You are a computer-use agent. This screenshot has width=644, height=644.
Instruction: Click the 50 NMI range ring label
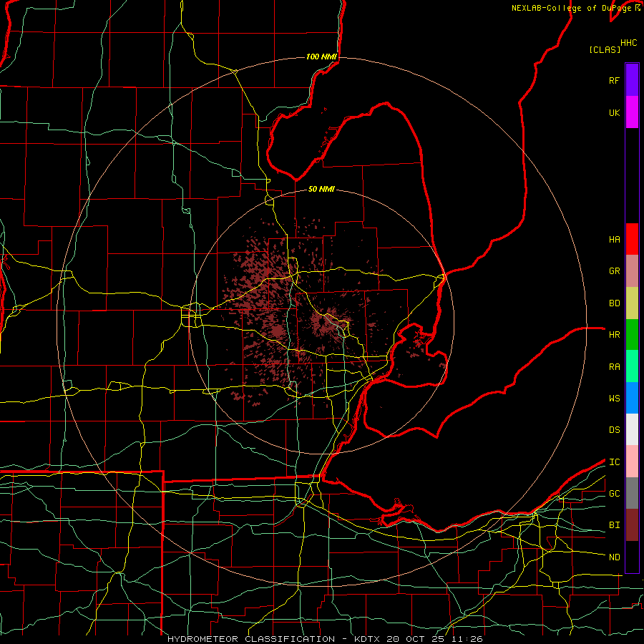[321, 189]
